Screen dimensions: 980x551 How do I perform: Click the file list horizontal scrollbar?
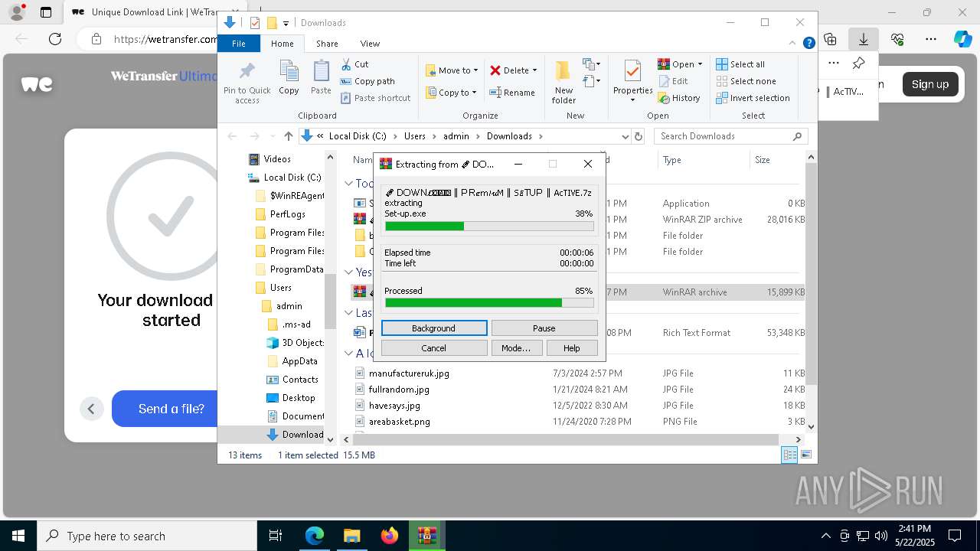coord(565,440)
